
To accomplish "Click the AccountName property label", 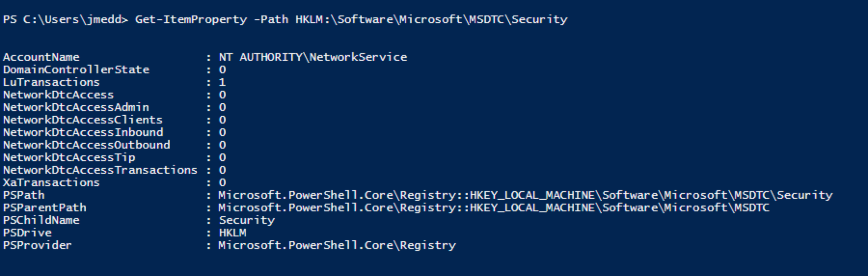I will pos(41,57).
